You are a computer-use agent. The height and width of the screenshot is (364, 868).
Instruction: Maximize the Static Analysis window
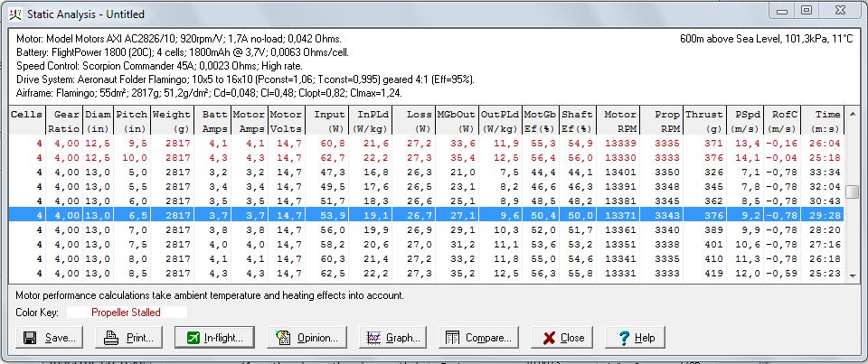pyautogui.click(x=807, y=11)
